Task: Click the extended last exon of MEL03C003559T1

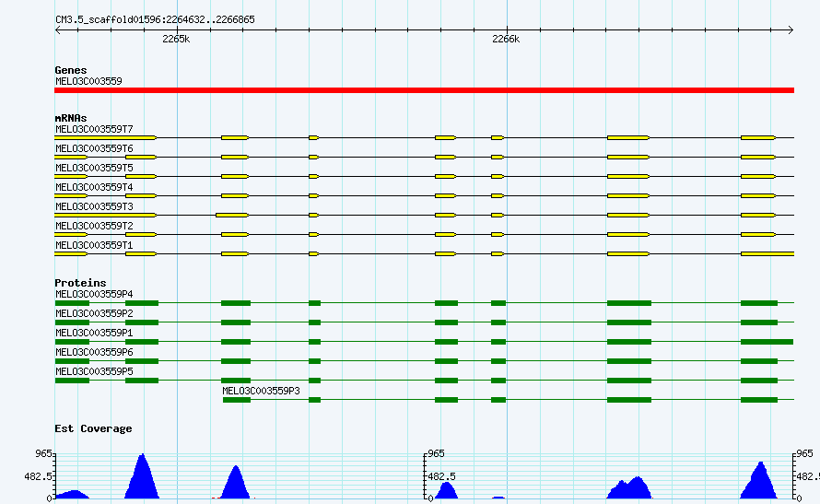Action: 767,253
